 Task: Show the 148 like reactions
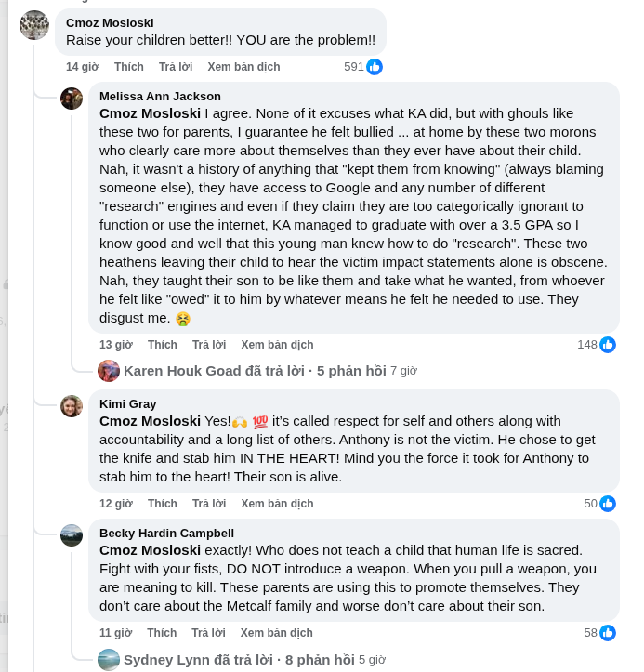click(x=597, y=345)
